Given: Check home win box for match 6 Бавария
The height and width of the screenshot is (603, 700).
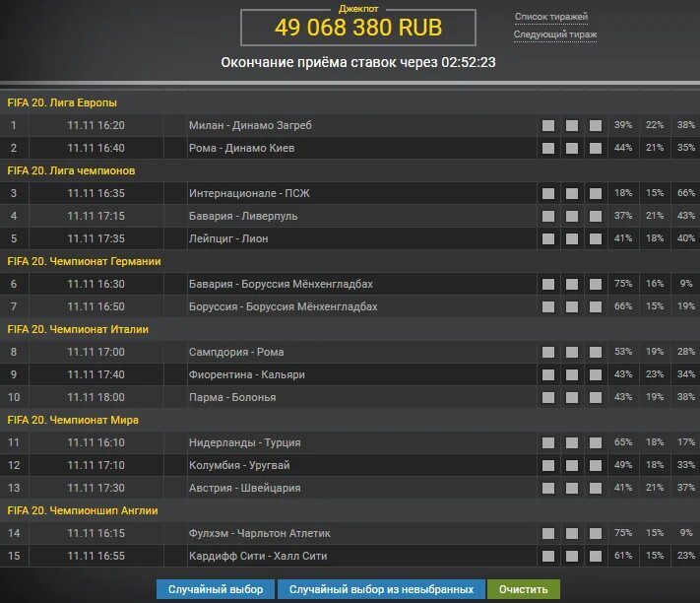Looking at the screenshot, I should click(548, 284).
